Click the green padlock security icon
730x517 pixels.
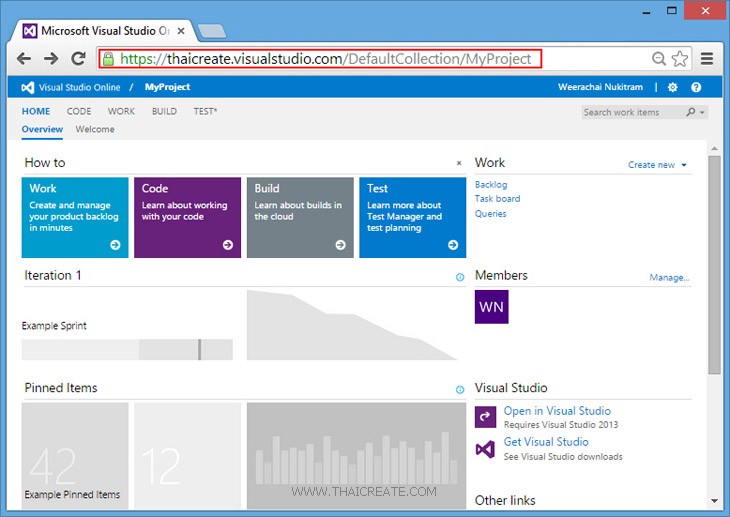coord(108,59)
